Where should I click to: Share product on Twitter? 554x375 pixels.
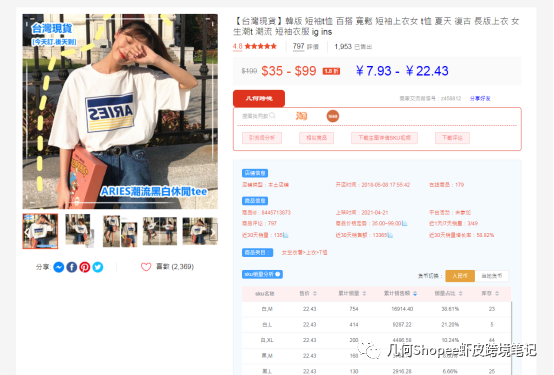98,267
